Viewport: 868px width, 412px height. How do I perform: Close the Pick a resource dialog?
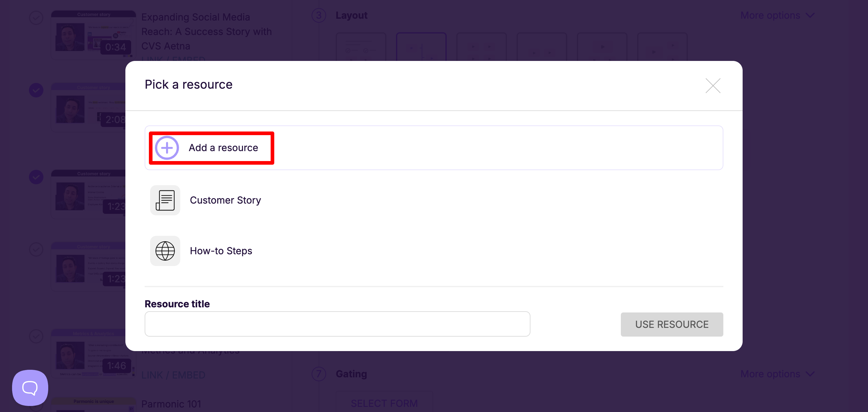[x=713, y=86]
